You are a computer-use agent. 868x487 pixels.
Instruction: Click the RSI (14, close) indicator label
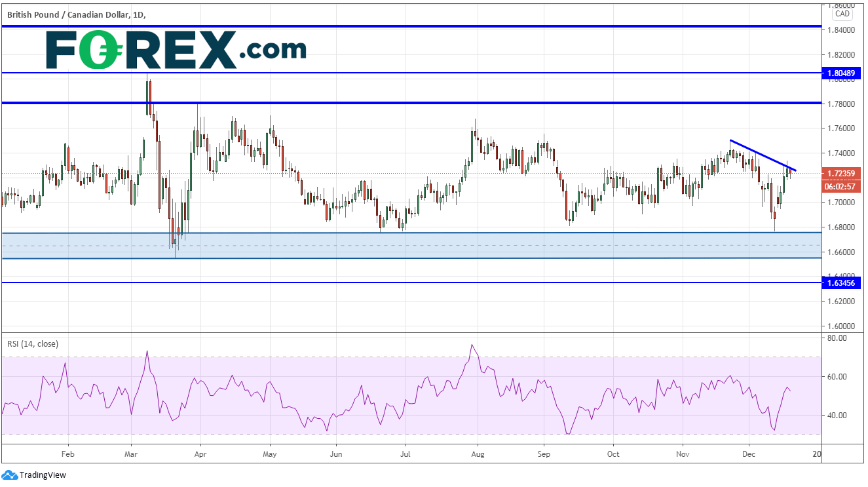click(x=32, y=343)
